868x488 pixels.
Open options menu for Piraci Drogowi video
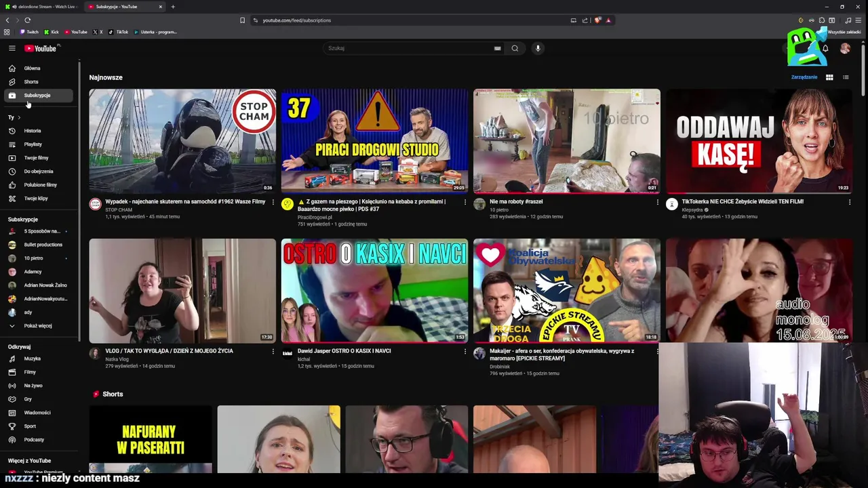465,202
